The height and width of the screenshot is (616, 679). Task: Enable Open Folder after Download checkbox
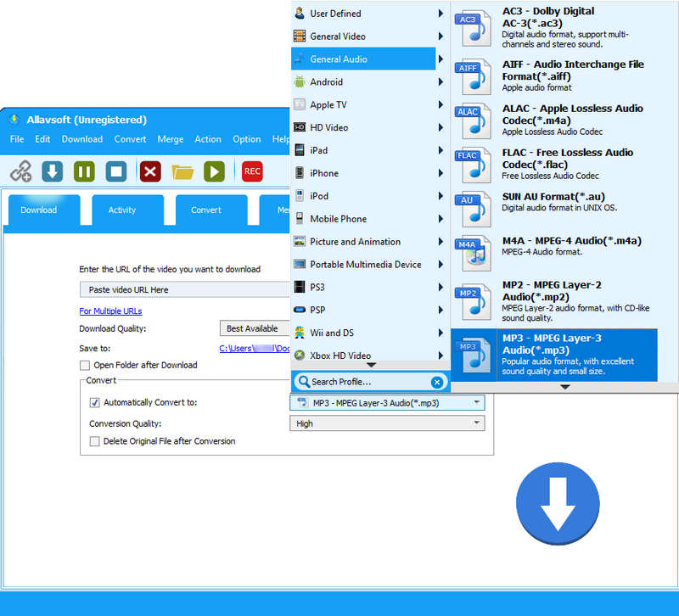(x=85, y=366)
